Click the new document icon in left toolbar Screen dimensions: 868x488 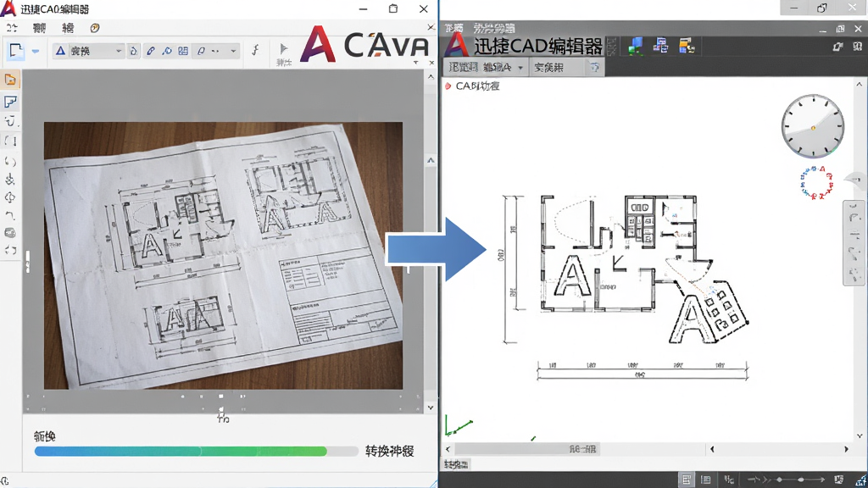coord(15,51)
